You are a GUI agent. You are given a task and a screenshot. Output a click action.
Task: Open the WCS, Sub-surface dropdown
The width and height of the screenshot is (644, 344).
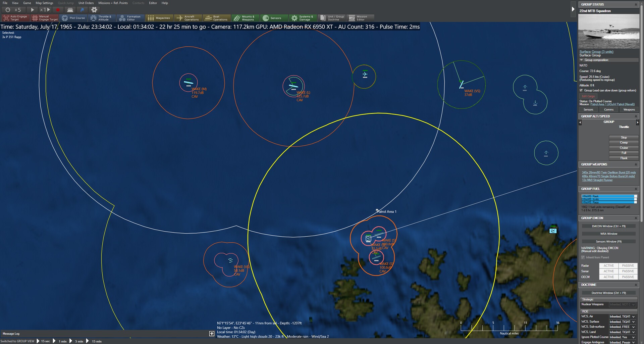[623, 327]
